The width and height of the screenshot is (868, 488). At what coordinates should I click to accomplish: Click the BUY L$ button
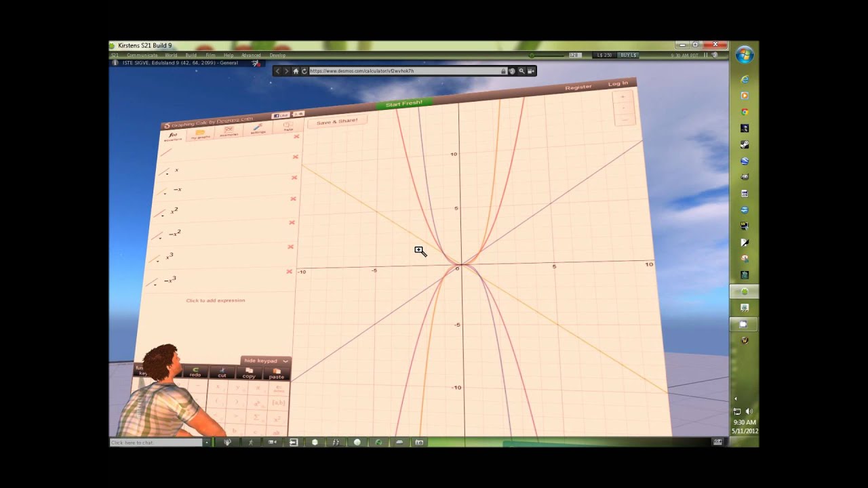pos(628,55)
